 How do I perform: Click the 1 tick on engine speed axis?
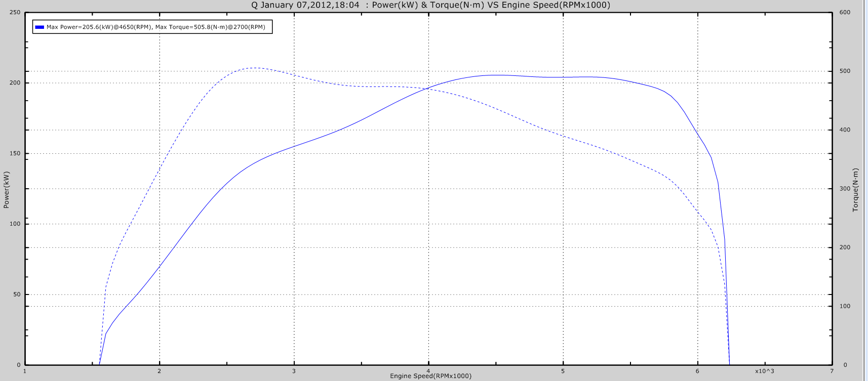[25, 371]
